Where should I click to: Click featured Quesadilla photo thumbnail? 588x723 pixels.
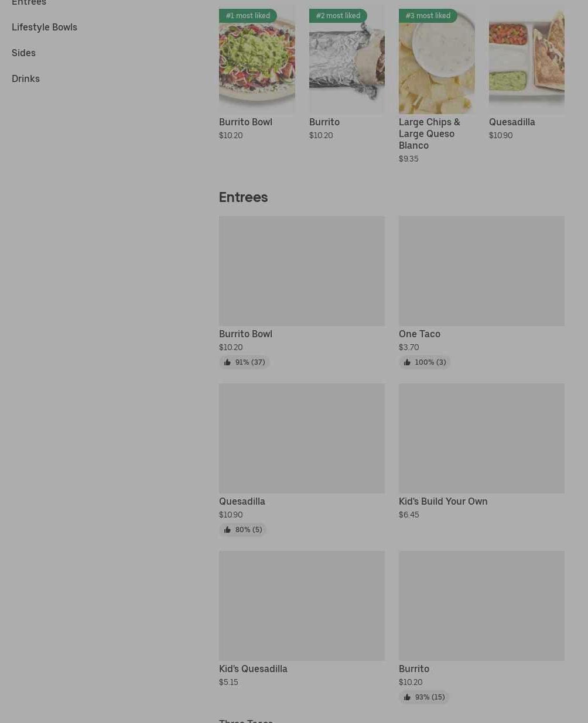point(527,60)
